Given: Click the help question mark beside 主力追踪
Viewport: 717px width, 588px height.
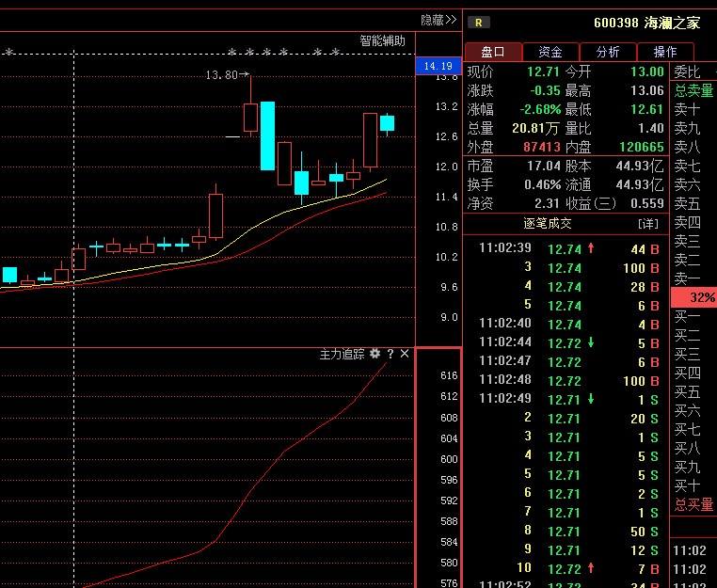Looking at the screenshot, I should click(x=390, y=354).
